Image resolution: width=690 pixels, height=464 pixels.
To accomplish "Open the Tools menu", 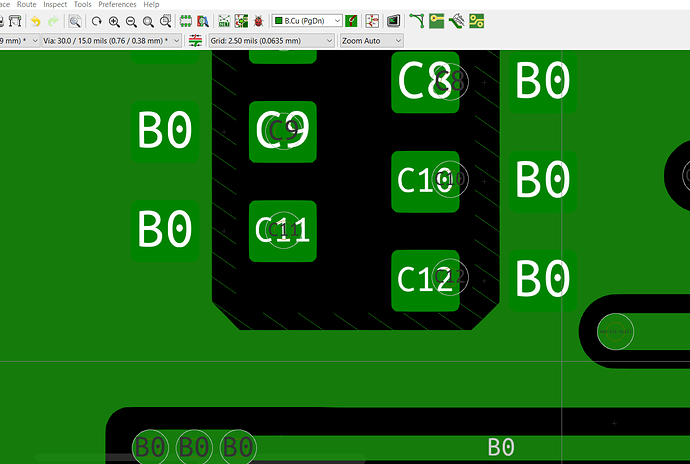I will pyautogui.click(x=83, y=4).
